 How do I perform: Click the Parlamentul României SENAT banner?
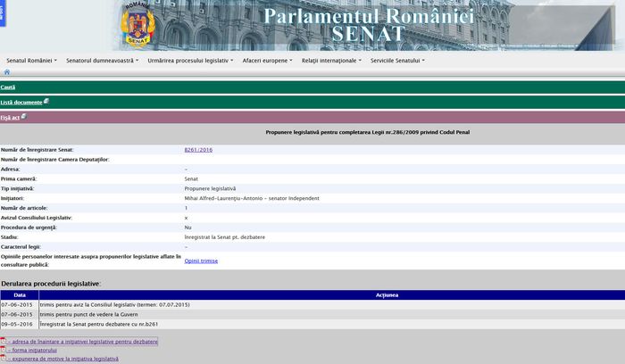coord(368,25)
